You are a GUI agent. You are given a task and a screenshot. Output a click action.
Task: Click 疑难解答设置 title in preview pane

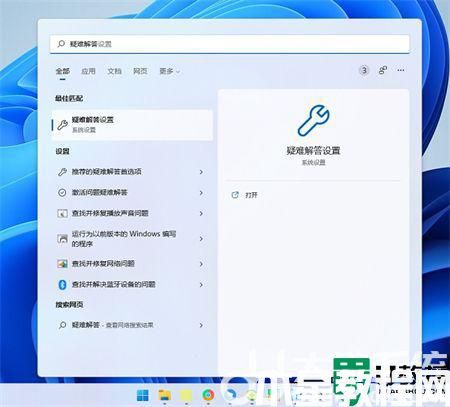[x=313, y=151]
